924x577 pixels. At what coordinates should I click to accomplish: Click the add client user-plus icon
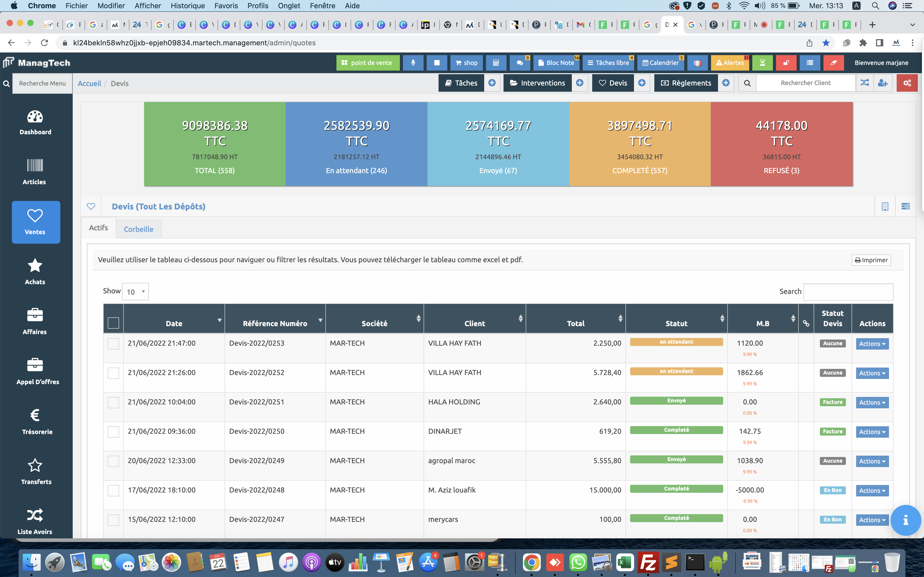click(882, 83)
